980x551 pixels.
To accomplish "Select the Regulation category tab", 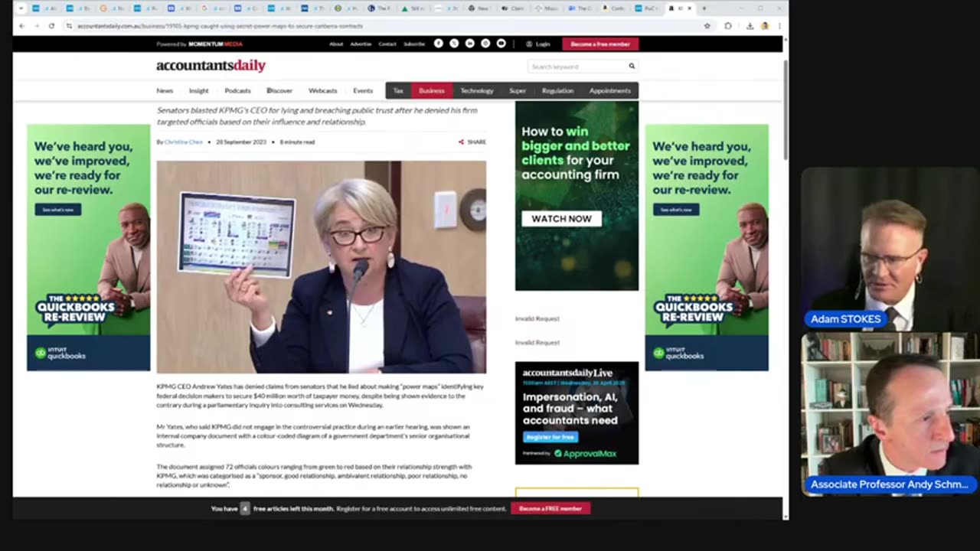I will [557, 90].
